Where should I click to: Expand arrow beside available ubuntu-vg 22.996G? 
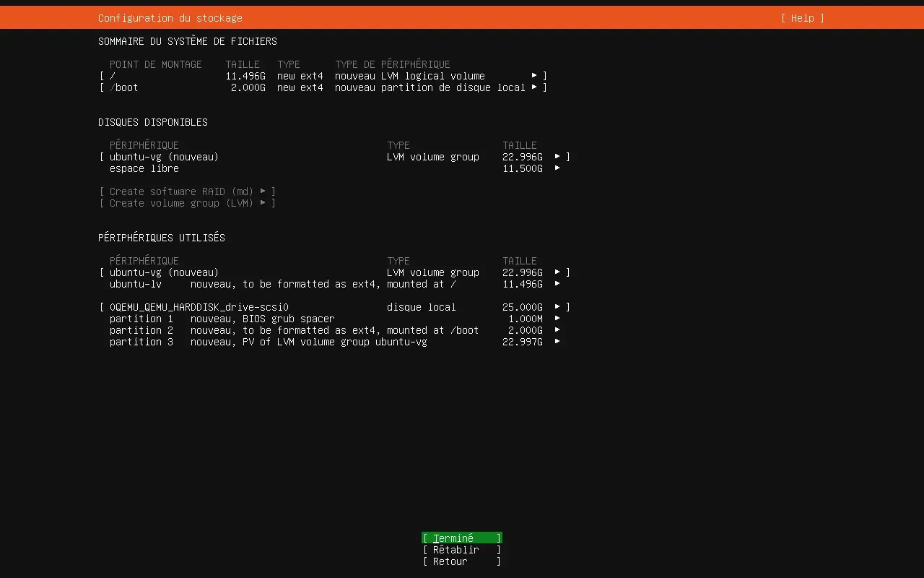tap(557, 157)
